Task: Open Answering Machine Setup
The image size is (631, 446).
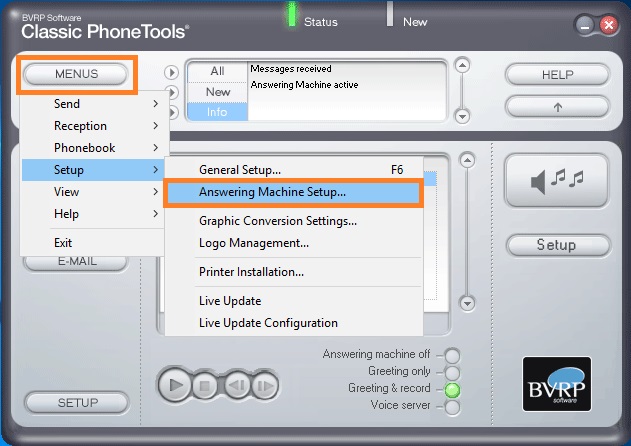Action: click(294, 192)
